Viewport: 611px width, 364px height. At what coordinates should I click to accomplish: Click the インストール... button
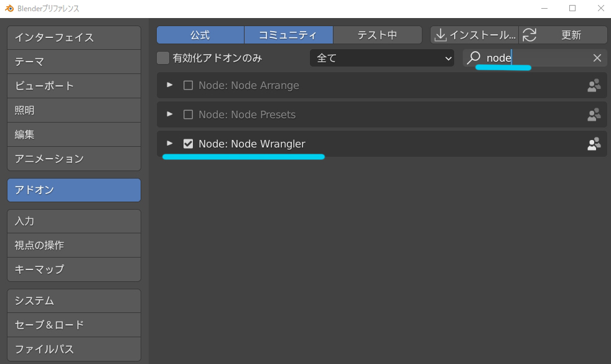[x=474, y=35]
